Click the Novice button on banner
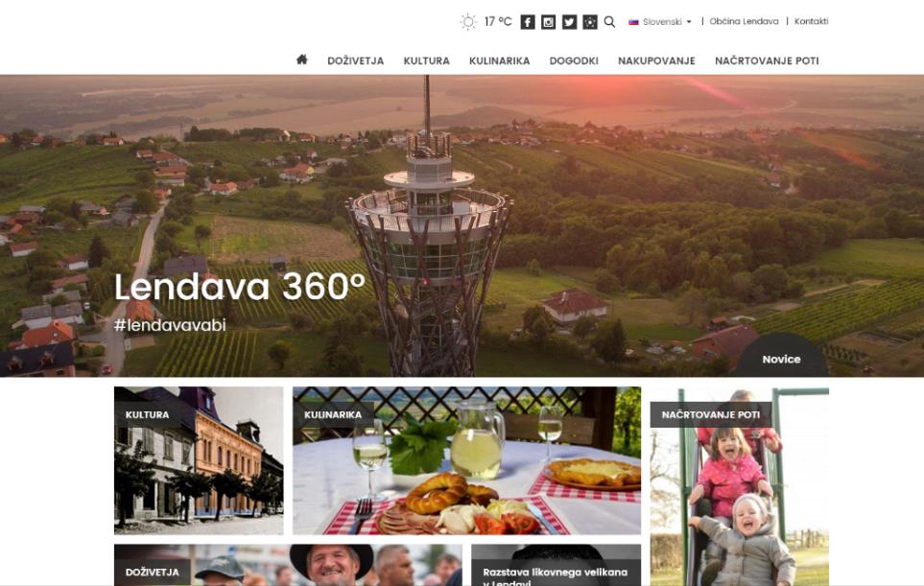 click(781, 357)
